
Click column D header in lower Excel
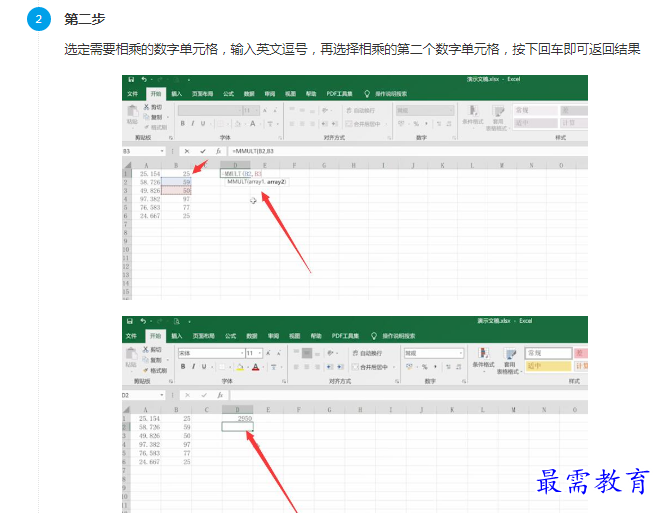(238, 409)
